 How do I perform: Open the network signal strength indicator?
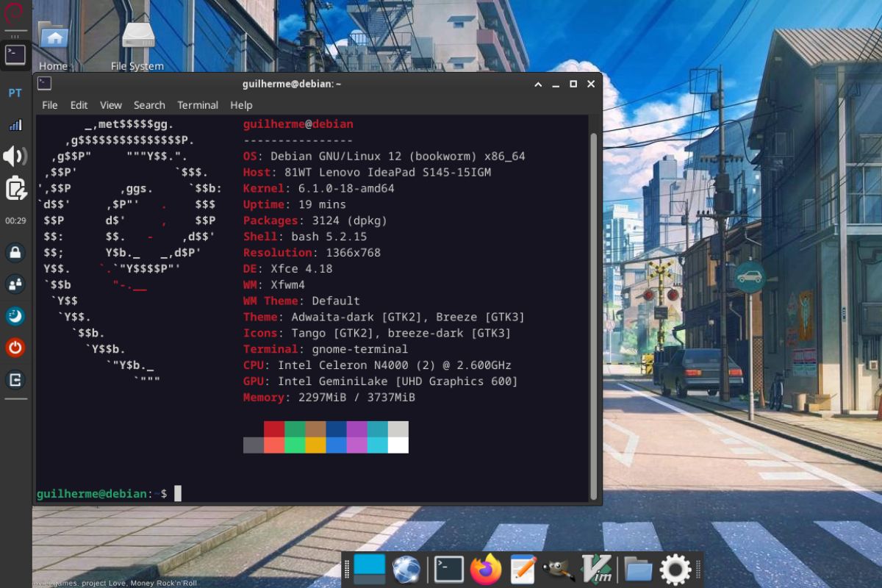click(15, 125)
